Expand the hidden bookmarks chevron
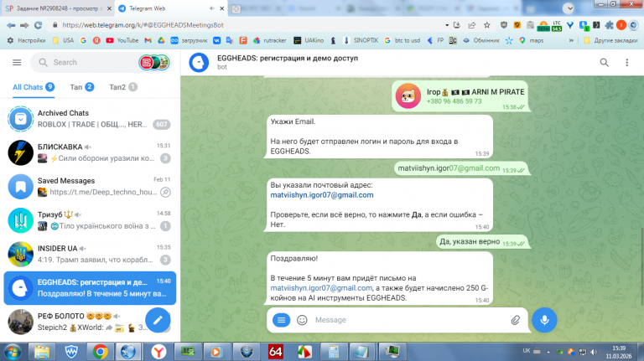The image size is (644, 361). point(571,40)
